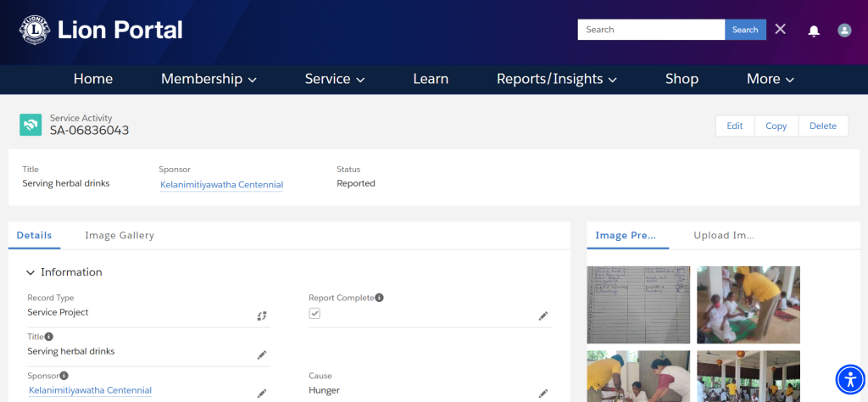Image resolution: width=868 pixels, height=402 pixels.
Task: Open the handwritten ledger image thumbnail
Action: [x=638, y=304]
